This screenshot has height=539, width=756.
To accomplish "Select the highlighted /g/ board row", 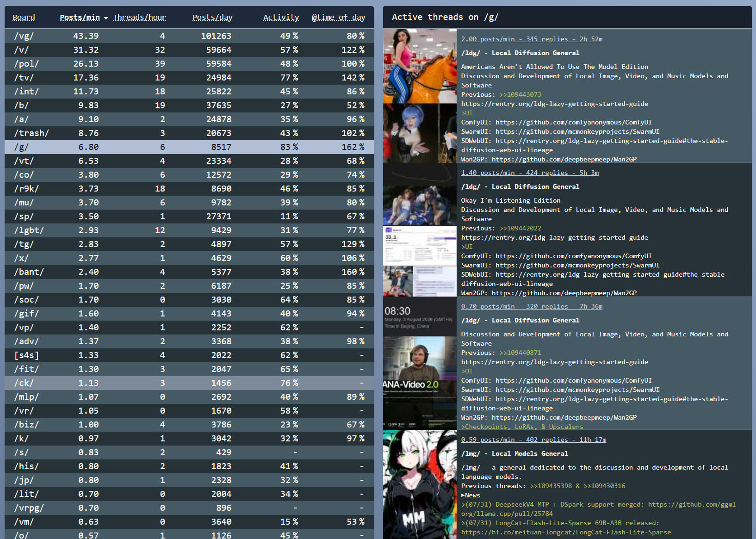I will 189,147.
